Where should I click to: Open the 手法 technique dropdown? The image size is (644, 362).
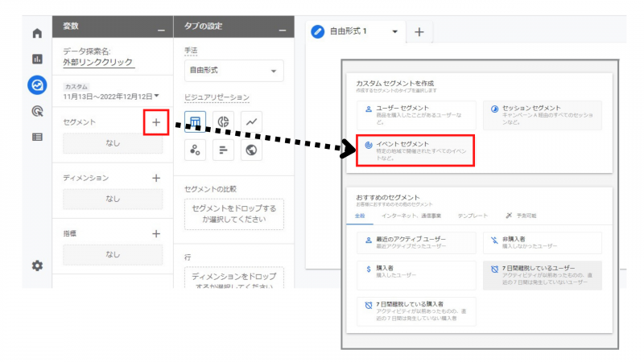(233, 71)
